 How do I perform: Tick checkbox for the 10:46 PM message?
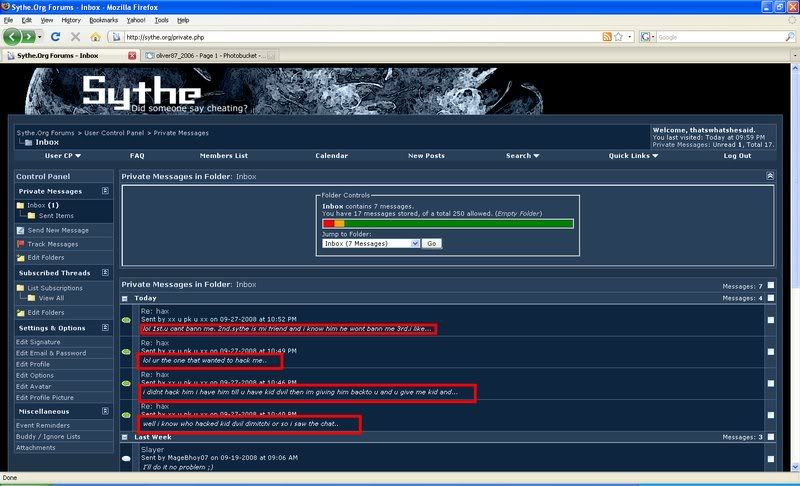point(771,383)
